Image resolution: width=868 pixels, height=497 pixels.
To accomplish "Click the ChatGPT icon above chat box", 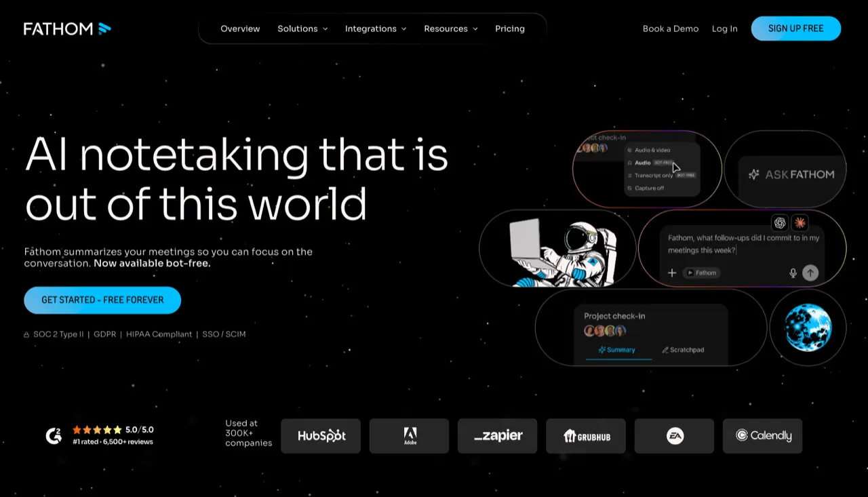I will tap(780, 222).
